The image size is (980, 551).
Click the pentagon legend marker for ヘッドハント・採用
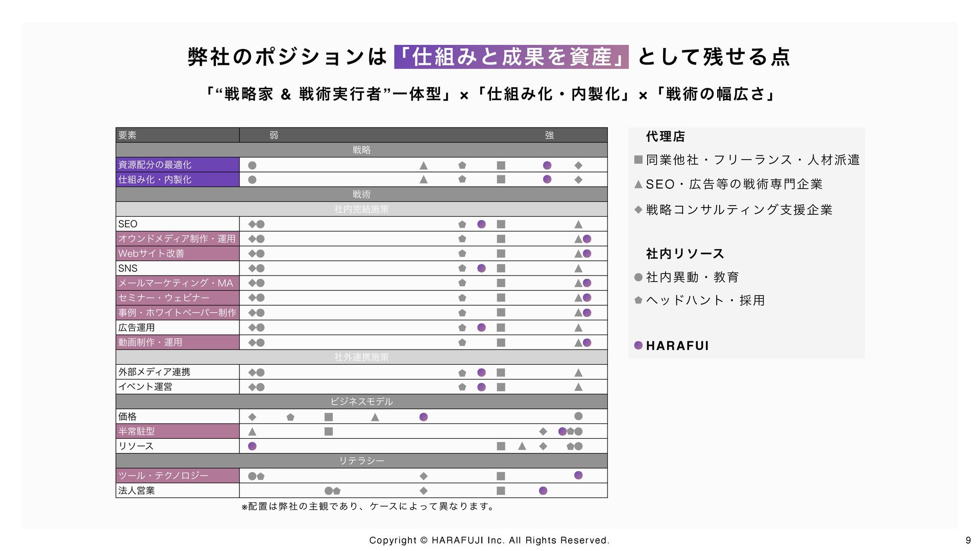[638, 300]
